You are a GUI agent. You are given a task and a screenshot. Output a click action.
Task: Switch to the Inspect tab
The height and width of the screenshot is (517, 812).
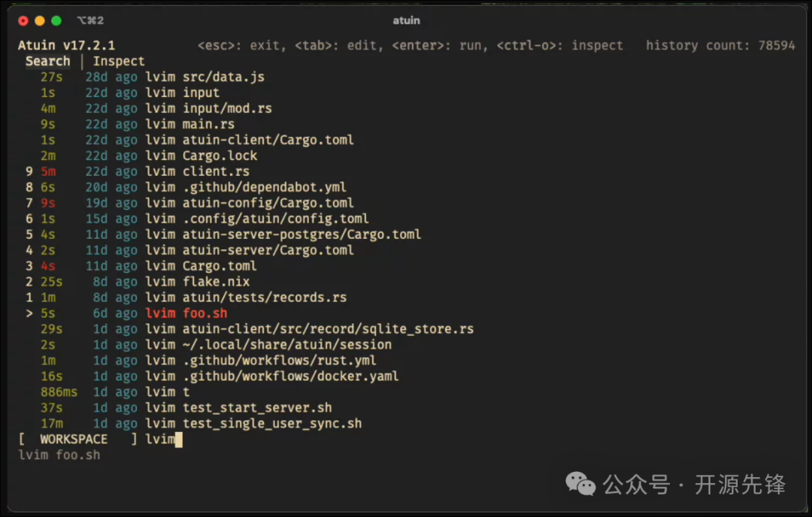point(119,62)
